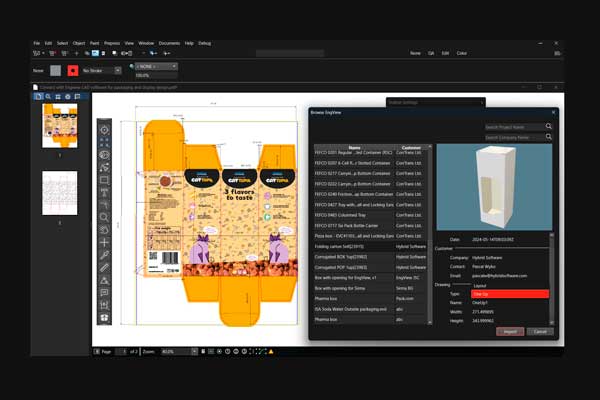This screenshot has height=400, width=600.
Task: Click the Import button
Action: click(x=510, y=331)
